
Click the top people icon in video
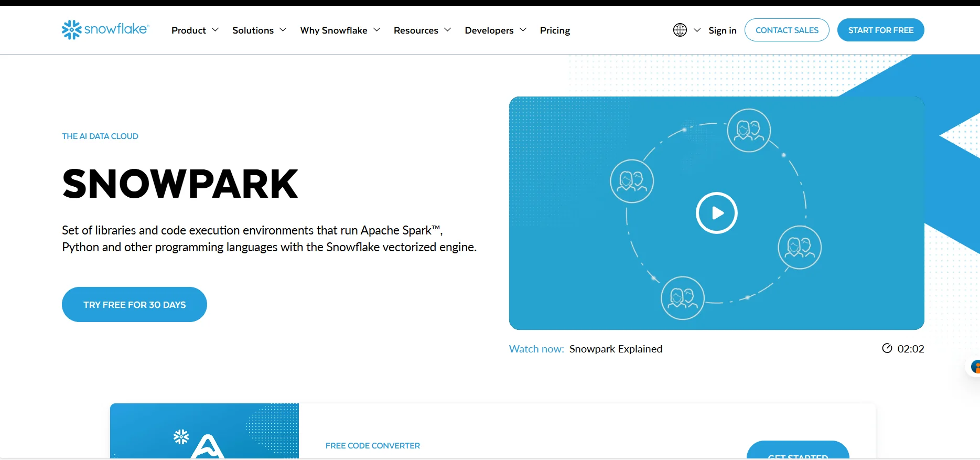749,130
